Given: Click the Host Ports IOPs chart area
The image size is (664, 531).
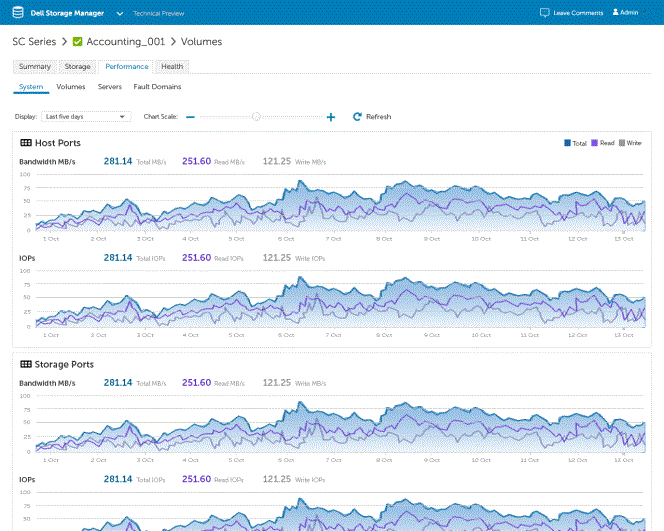Looking at the screenshot, I should coord(340,299).
